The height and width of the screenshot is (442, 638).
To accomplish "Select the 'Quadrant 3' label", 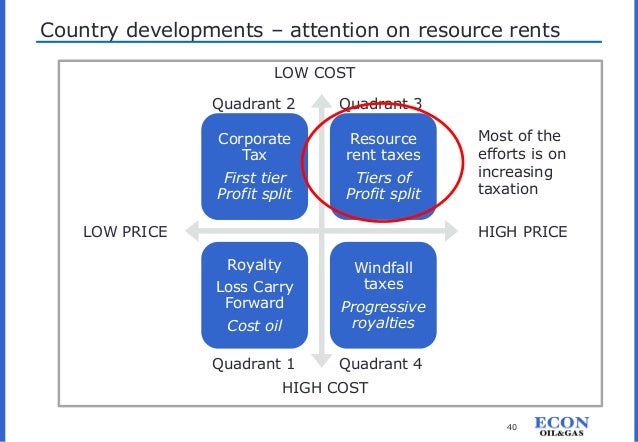I will click(x=381, y=104).
